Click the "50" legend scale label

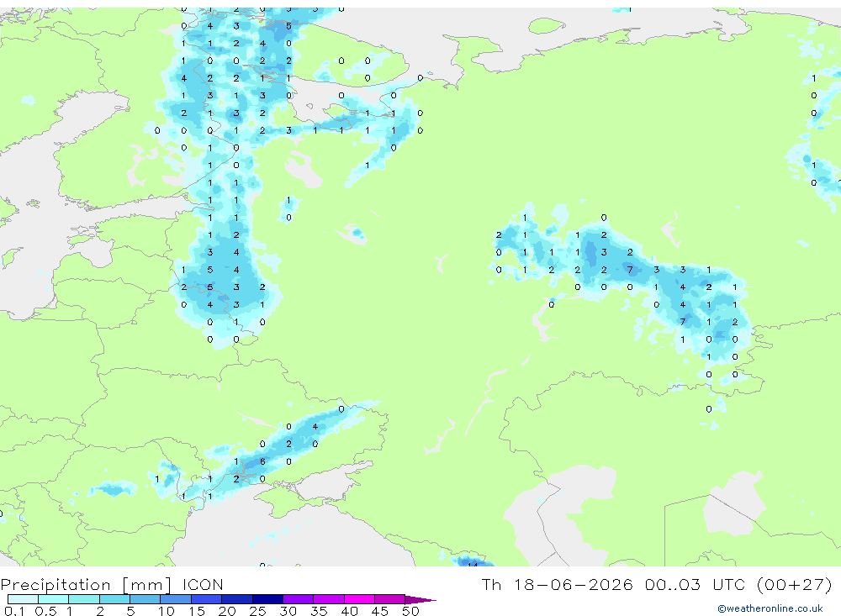pyautogui.click(x=410, y=611)
